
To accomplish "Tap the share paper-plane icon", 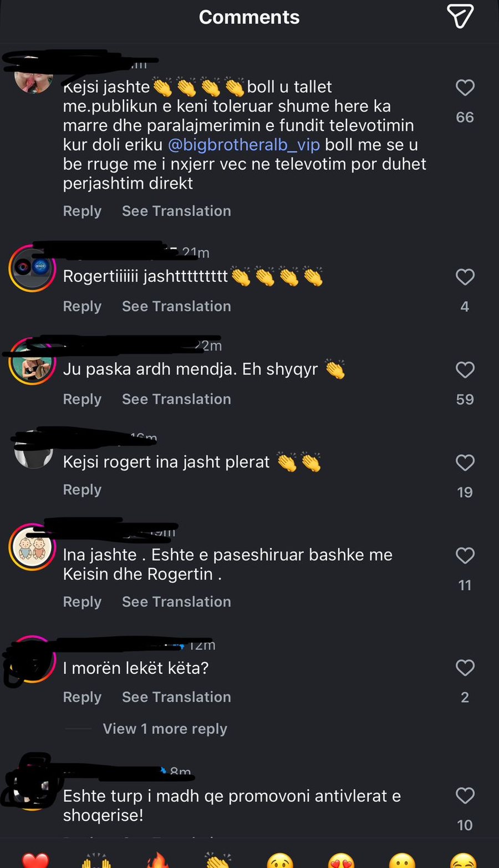I will (460, 16).
